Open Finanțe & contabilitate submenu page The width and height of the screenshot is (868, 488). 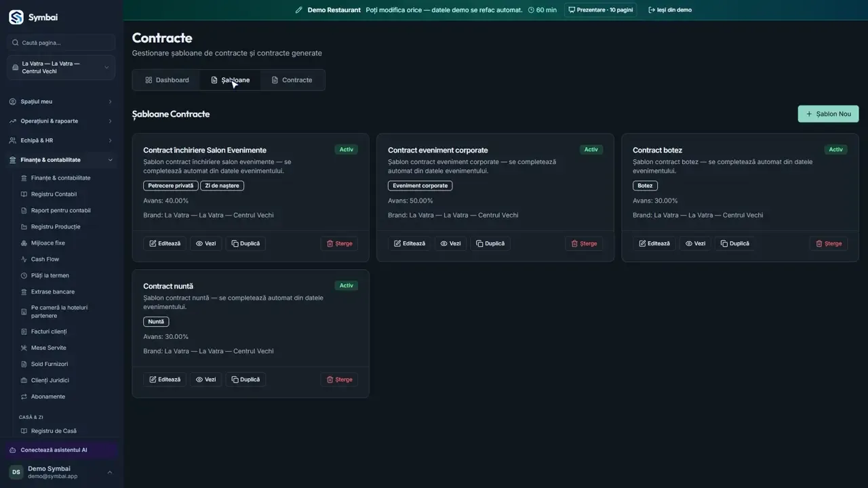click(x=61, y=178)
